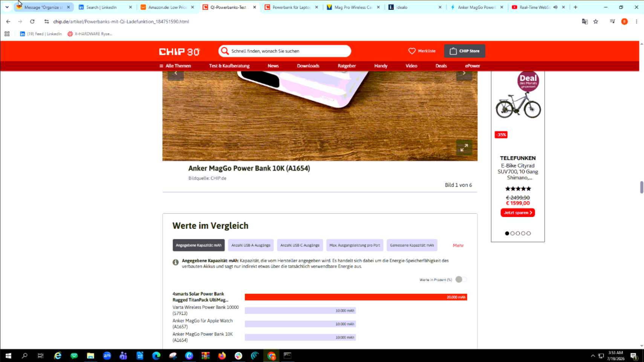
Task: Open the Google Translate icon in address bar
Action: pyautogui.click(x=585, y=21)
